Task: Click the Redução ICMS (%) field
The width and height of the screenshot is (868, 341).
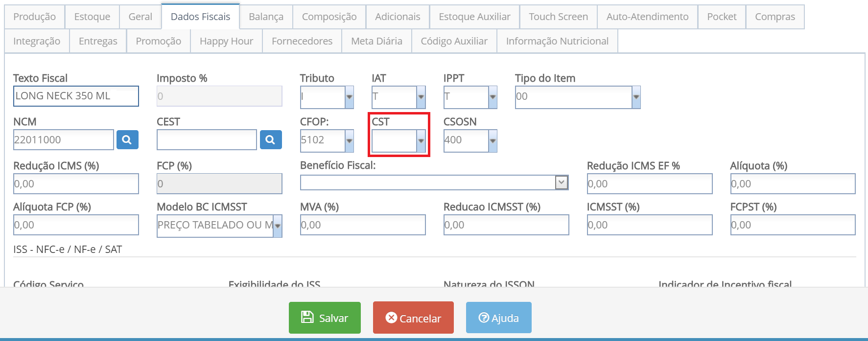Action: (x=76, y=184)
